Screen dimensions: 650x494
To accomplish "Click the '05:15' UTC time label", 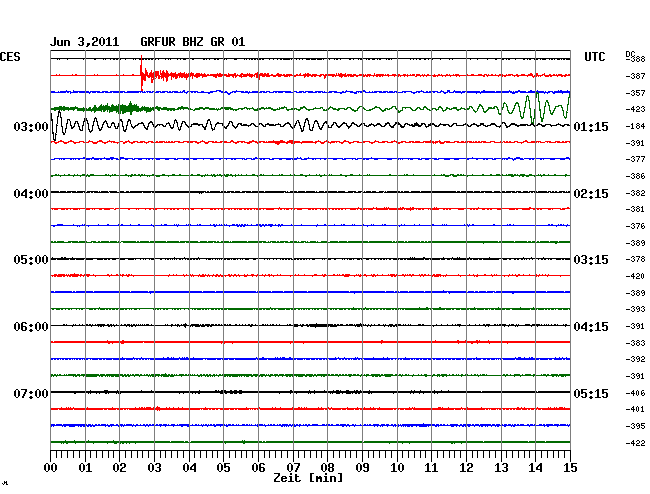I will point(591,393).
